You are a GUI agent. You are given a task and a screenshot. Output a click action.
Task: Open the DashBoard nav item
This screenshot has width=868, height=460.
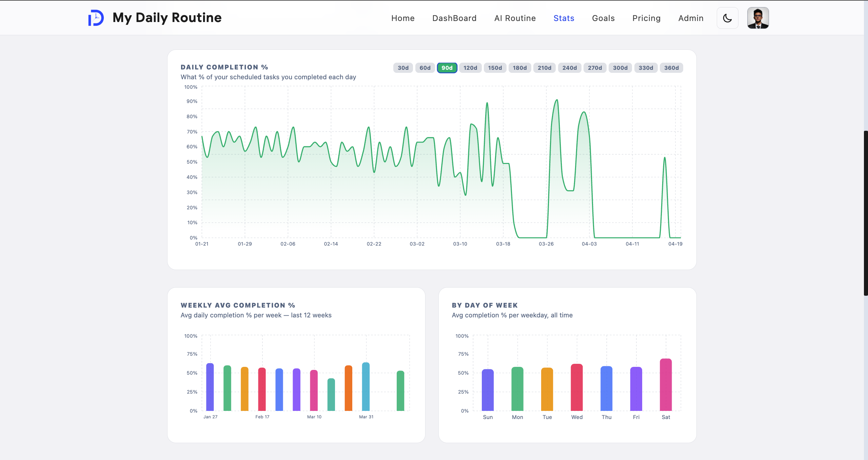(x=454, y=18)
